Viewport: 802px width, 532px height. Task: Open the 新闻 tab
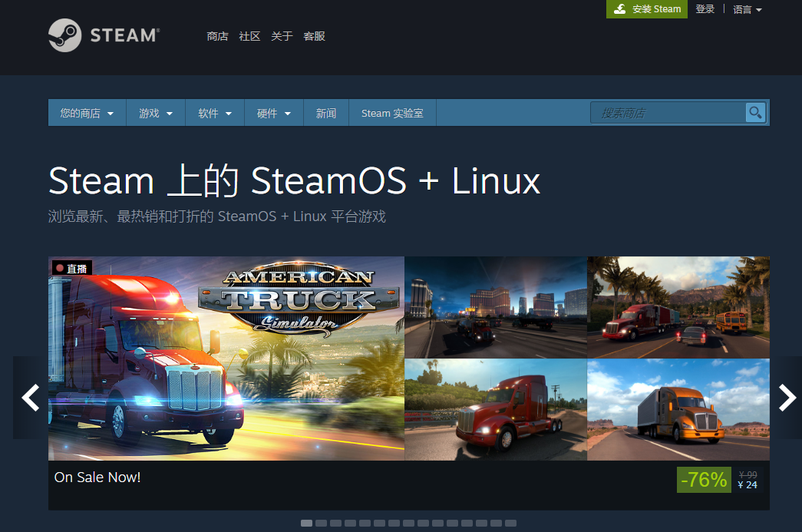pyautogui.click(x=326, y=113)
